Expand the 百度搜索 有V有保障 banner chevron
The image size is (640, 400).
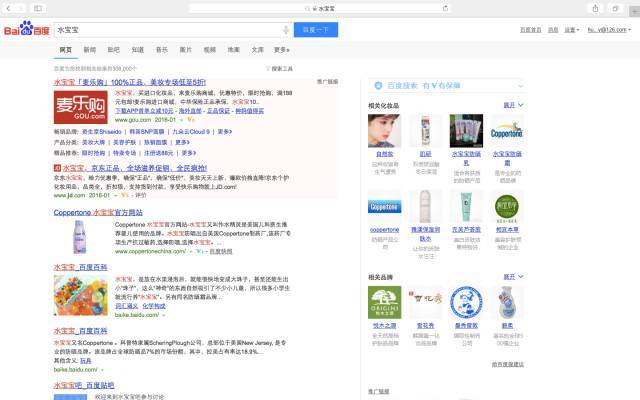pyautogui.click(x=520, y=86)
